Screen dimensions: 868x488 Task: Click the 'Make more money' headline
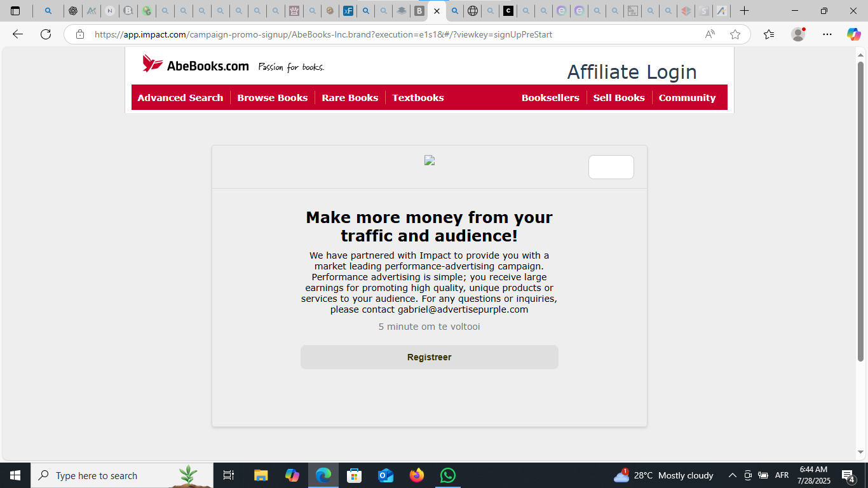click(x=430, y=227)
